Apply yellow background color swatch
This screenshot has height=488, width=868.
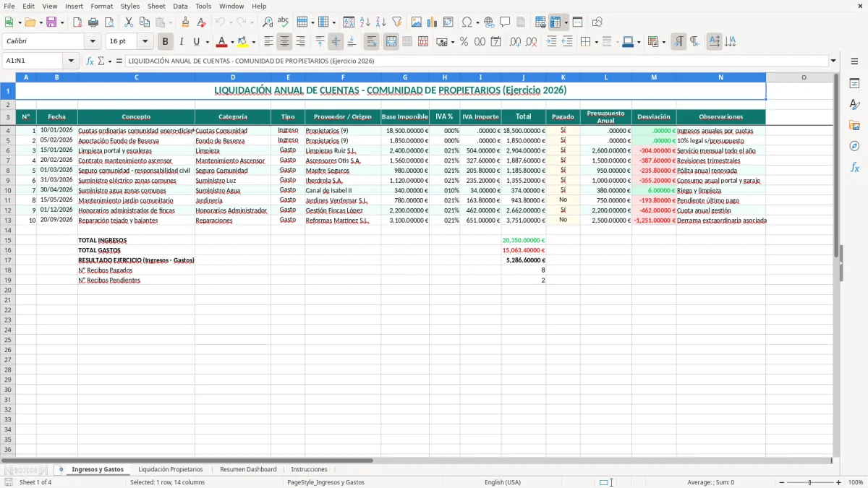[x=243, y=42]
